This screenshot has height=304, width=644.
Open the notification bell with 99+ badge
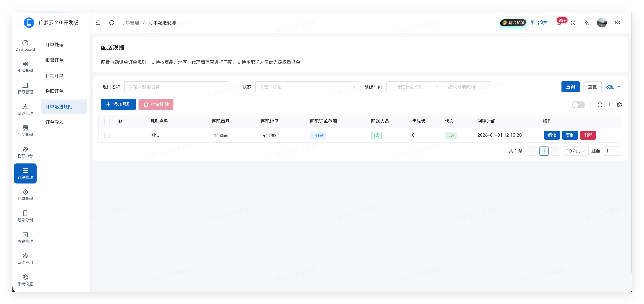click(x=559, y=23)
